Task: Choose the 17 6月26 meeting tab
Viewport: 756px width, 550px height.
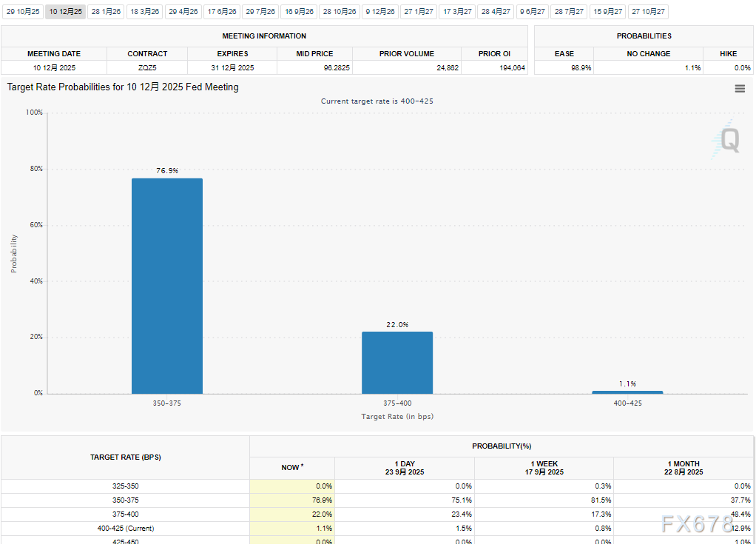Action: 221,12
